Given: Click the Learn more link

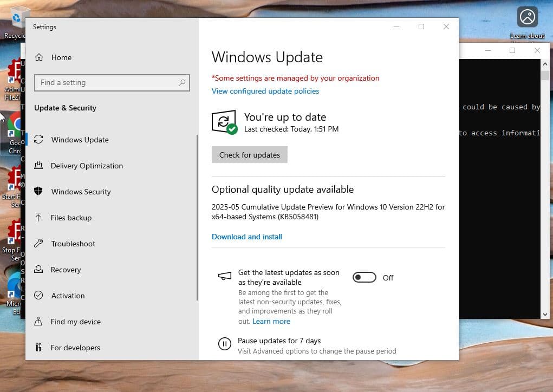Looking at the screenshot, I should pyautogui.click(x=271, y=321).
